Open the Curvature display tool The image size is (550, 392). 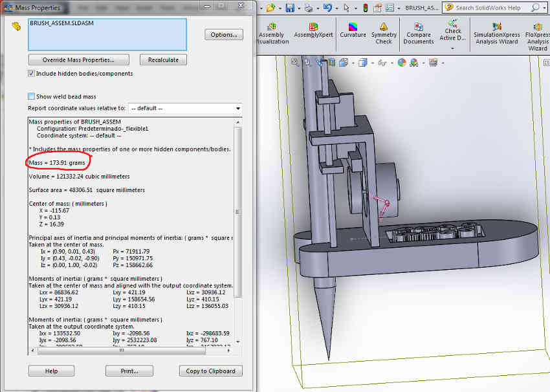click(x=353, y=30)
